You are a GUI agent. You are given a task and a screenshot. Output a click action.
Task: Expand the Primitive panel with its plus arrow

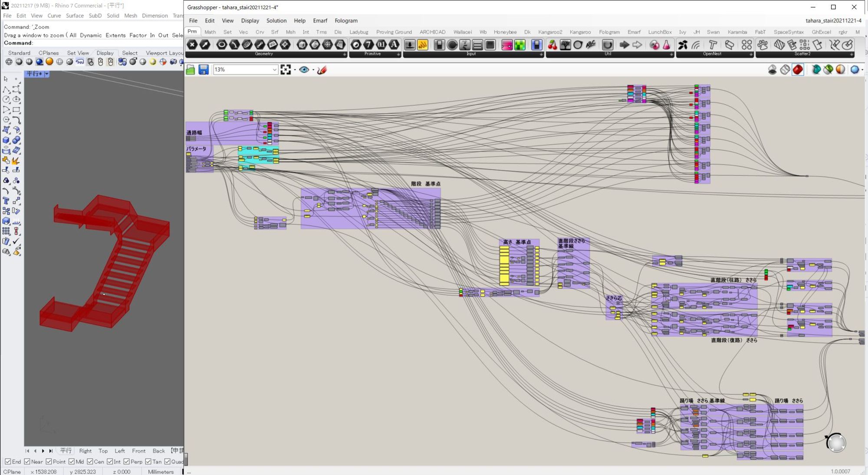[398, 54]
